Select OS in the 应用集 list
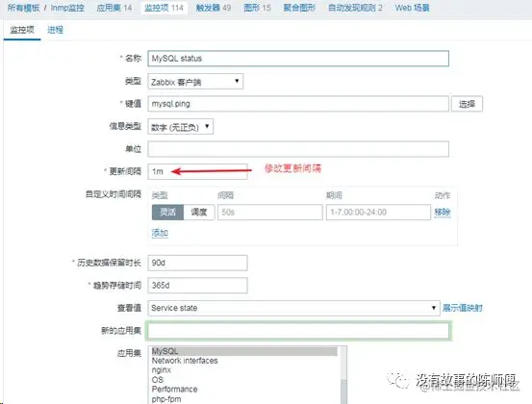Viewport: 532px width, 404px height. [244, 380]
